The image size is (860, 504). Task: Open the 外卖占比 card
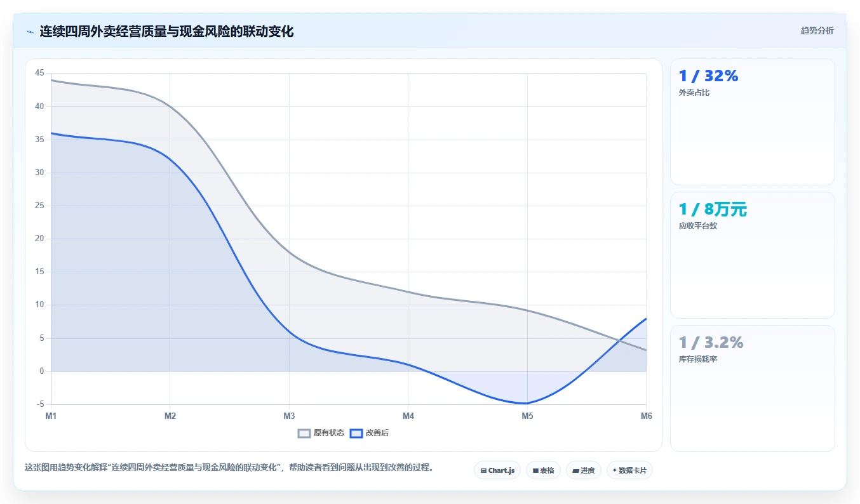point(753,122)
